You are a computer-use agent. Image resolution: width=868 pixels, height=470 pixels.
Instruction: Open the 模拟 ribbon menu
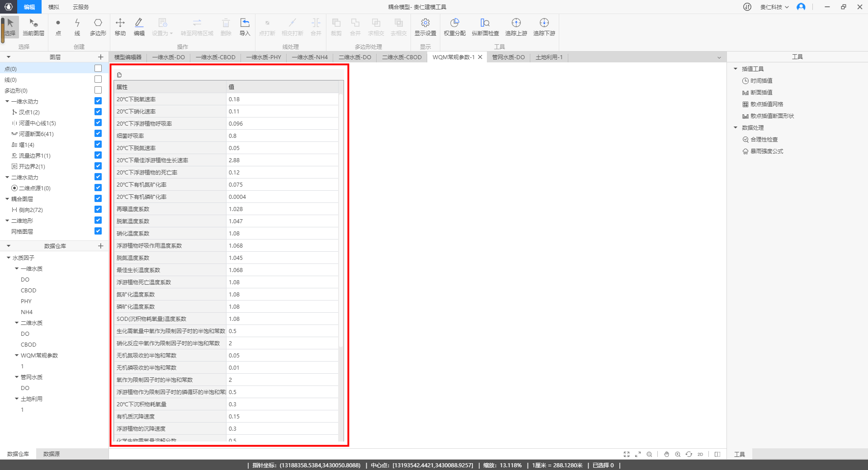pyautogui.click(x=54, y=7)
